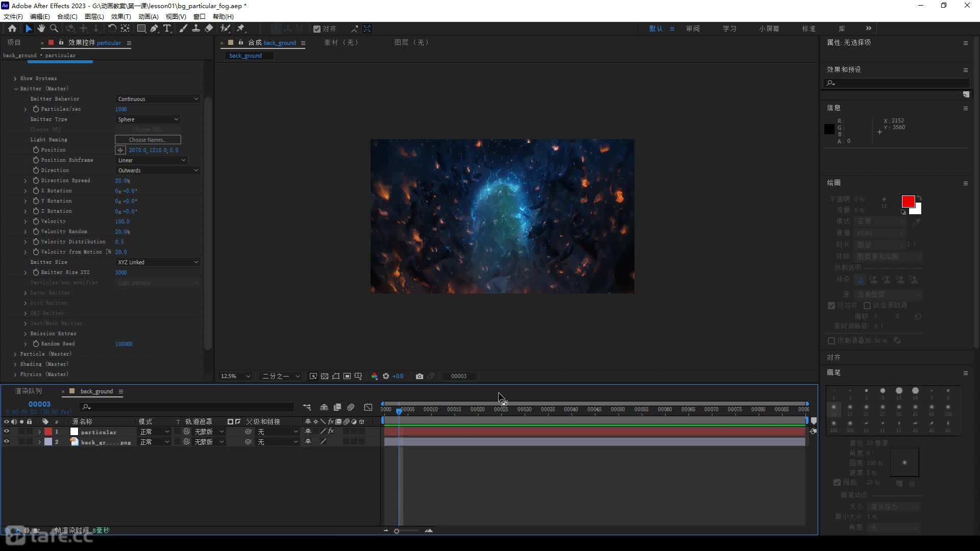Toggle transparency grid in viewer

tap(325, 376)
